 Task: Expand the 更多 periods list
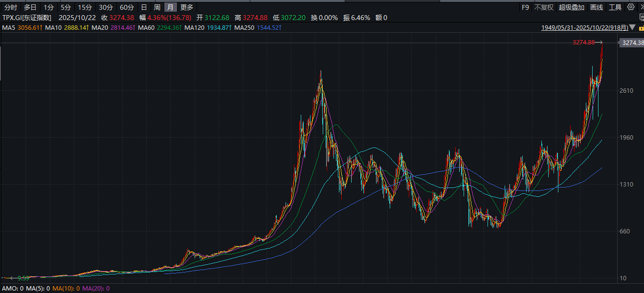[x=187, y=7]
